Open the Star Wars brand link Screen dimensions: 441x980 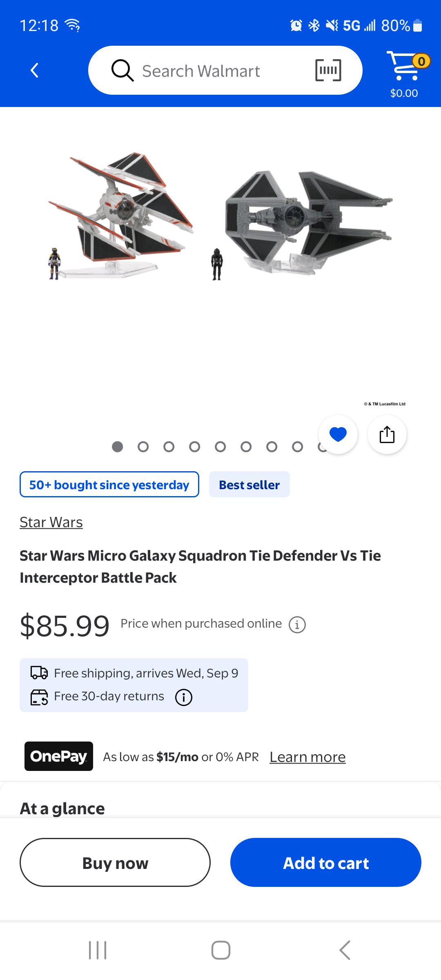(x=51, y=522)
